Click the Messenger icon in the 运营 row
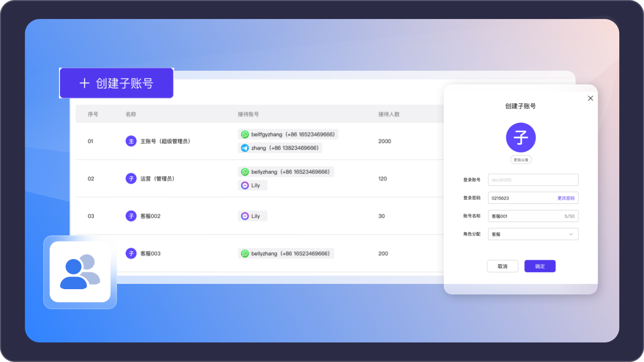This screenshot has width=644, height=362. 245,186
